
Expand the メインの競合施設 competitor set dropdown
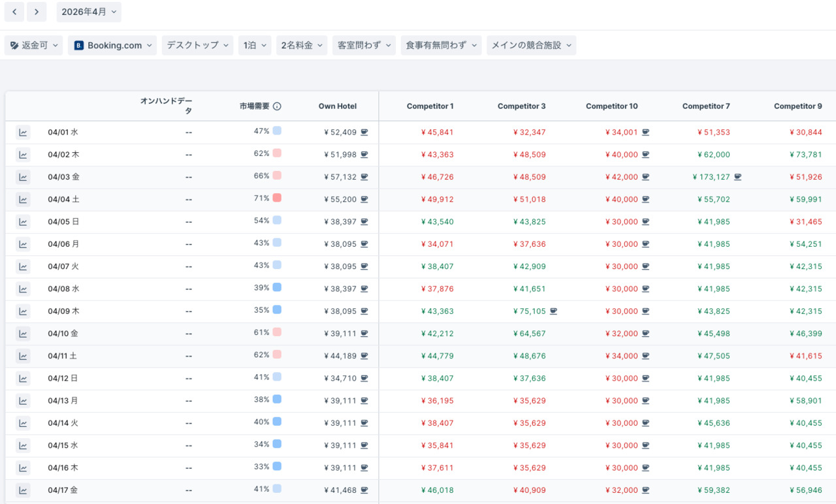[x=532, y=46]
